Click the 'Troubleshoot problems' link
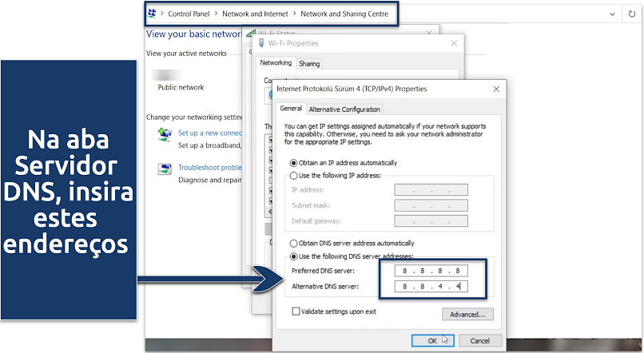 click(x=210, y=168)
